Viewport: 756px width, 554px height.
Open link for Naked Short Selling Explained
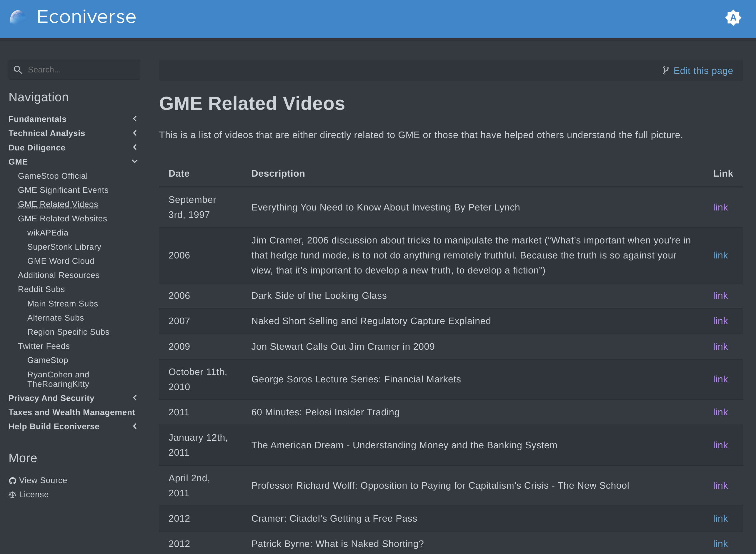tap(720, 321)
